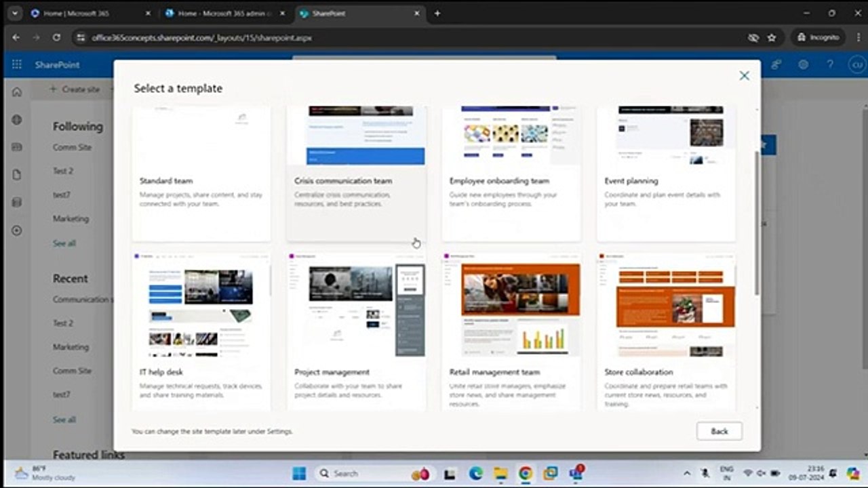Click See all under Following
868x488 pixels.
64,243
